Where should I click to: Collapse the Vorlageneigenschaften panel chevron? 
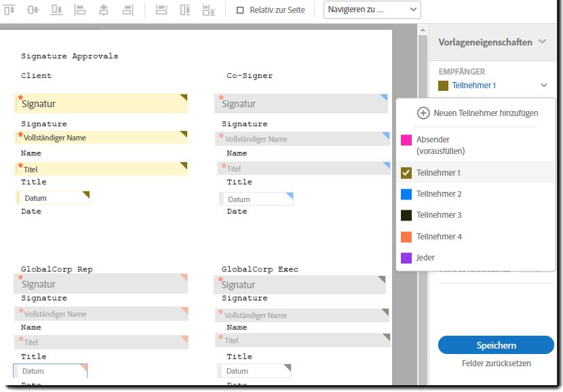542,41
